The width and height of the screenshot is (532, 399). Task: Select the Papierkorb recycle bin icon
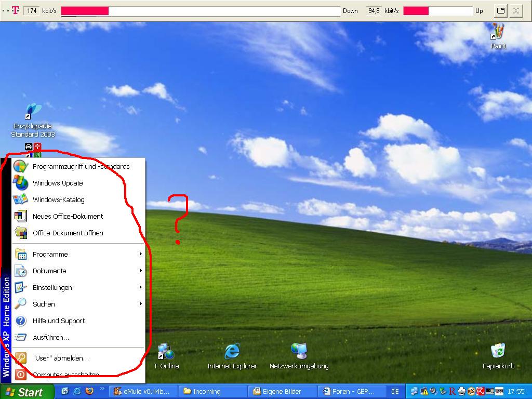click(498, 356)
